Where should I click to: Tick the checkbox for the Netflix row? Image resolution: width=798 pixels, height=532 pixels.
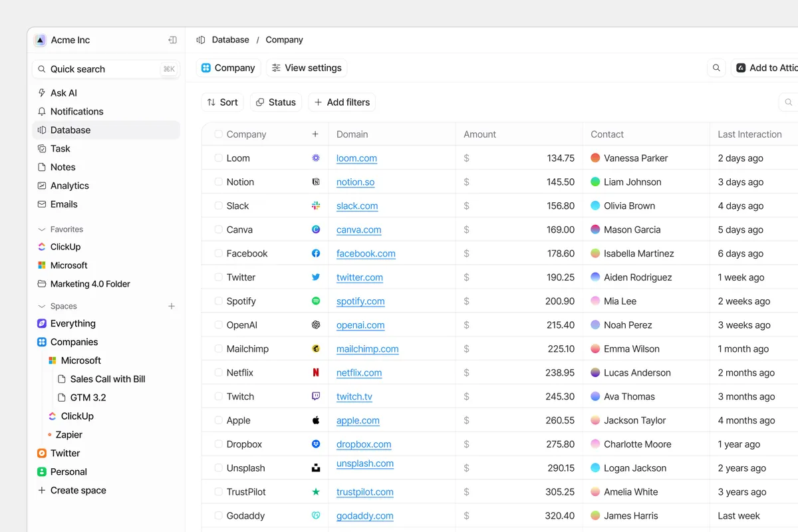point(217,372)
